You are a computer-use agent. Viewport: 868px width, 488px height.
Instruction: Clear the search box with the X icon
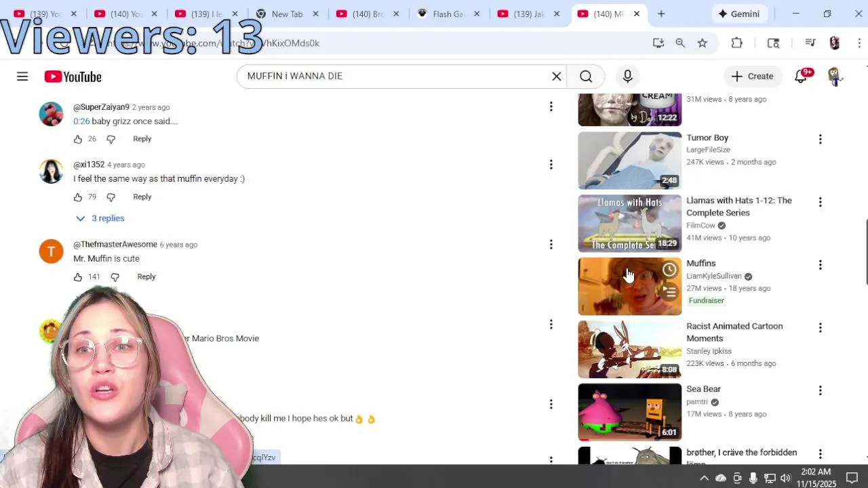pyautogui.click(x=556, y=76)
